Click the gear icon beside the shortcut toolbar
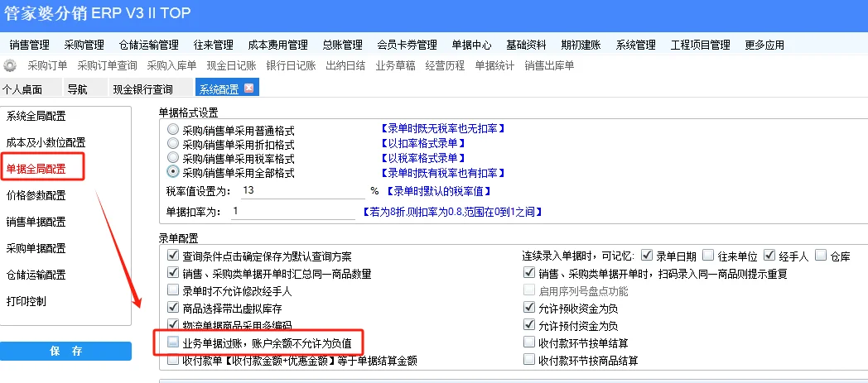 (10, 66)
